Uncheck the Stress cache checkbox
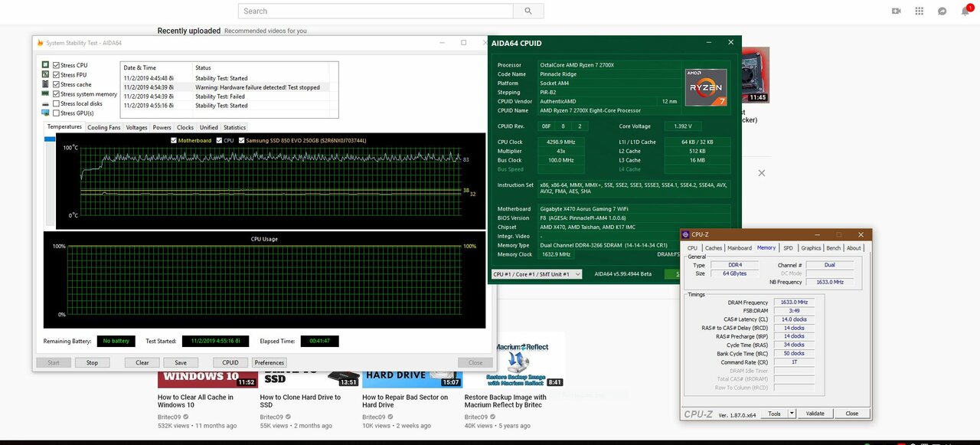 pyautogui.click(x=57, y=84)
